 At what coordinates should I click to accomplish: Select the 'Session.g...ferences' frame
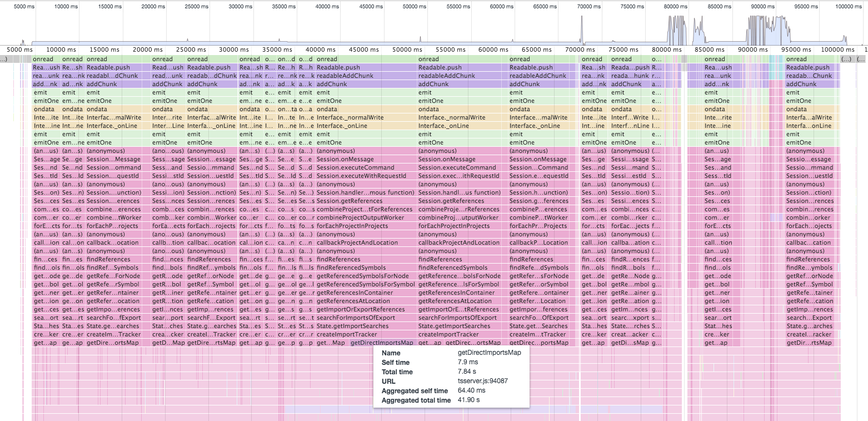pos(539,201)
